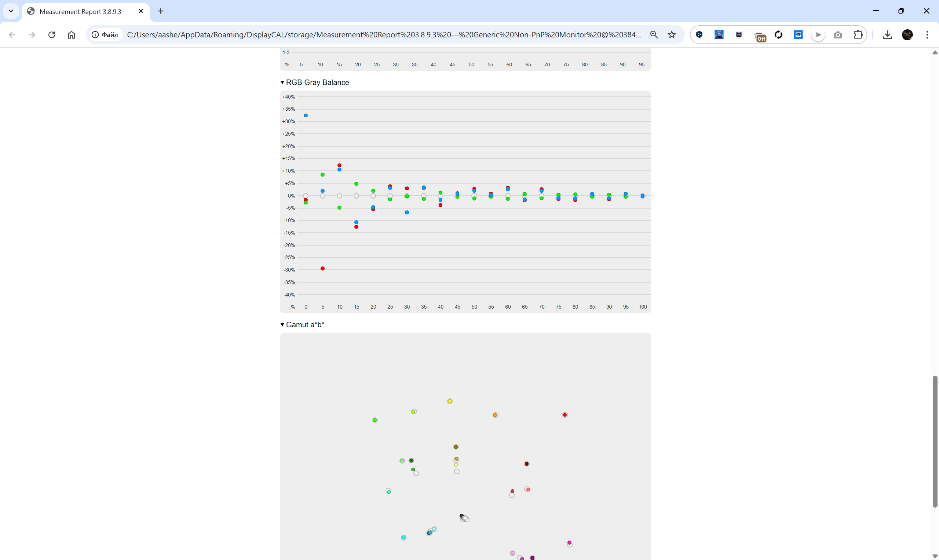Image resolution: width=939 pixels, height=560 pixels.
Task: Click the Файл site info chip
Action: [x=105, y=35]
